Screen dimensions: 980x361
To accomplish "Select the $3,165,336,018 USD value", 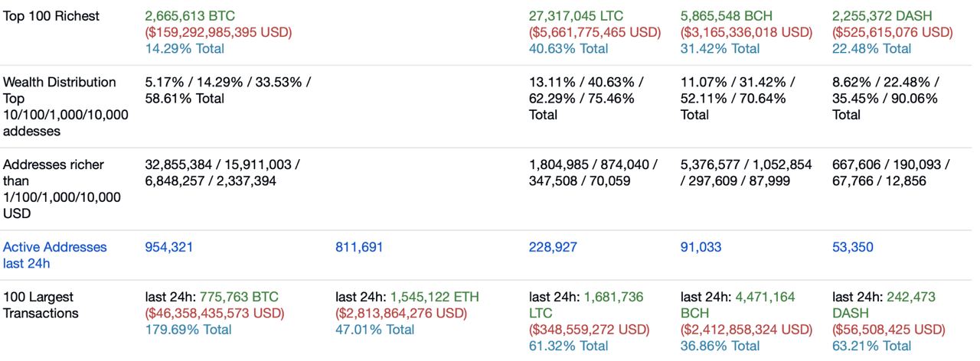I will 746,32.
